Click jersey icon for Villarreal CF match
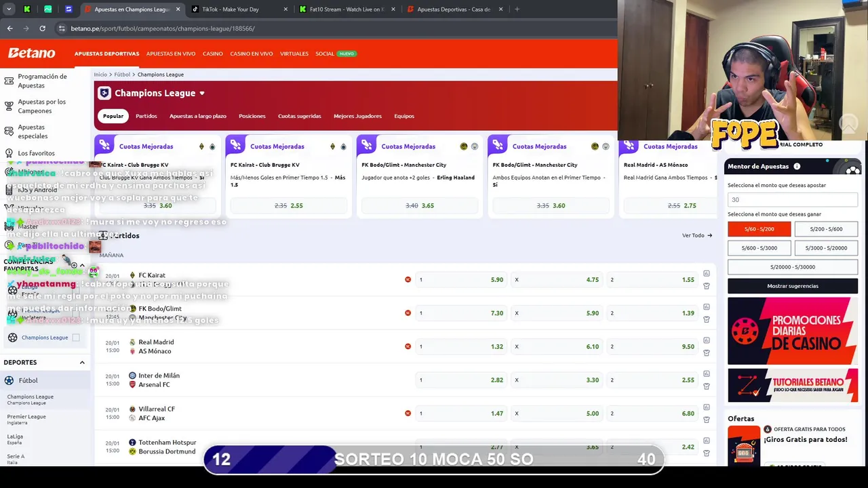This screenshot has height=488, width=868. click(x=706, y=420)
